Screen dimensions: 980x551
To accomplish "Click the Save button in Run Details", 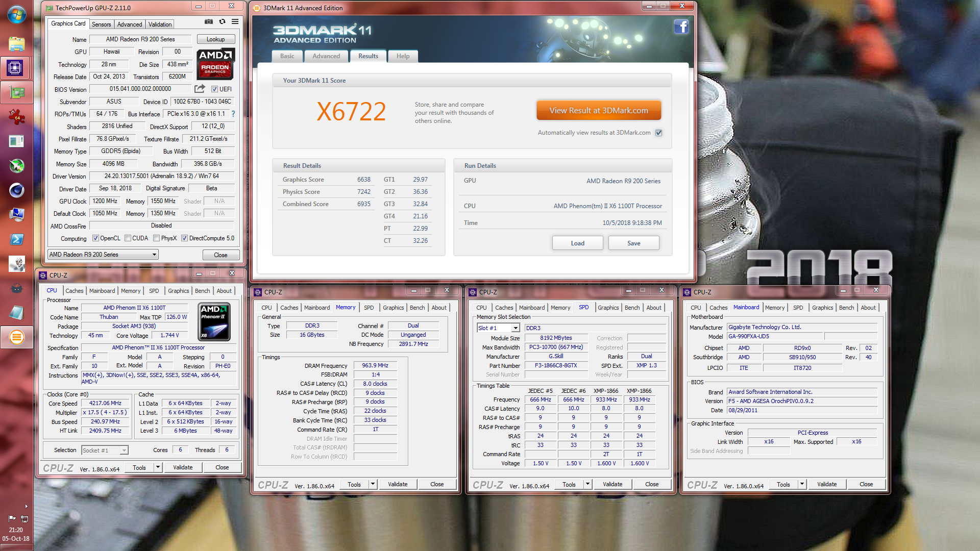I will [633, 243].
